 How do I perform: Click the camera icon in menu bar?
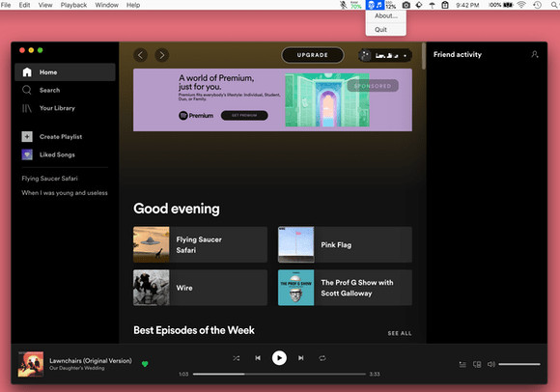coord(406,5)
